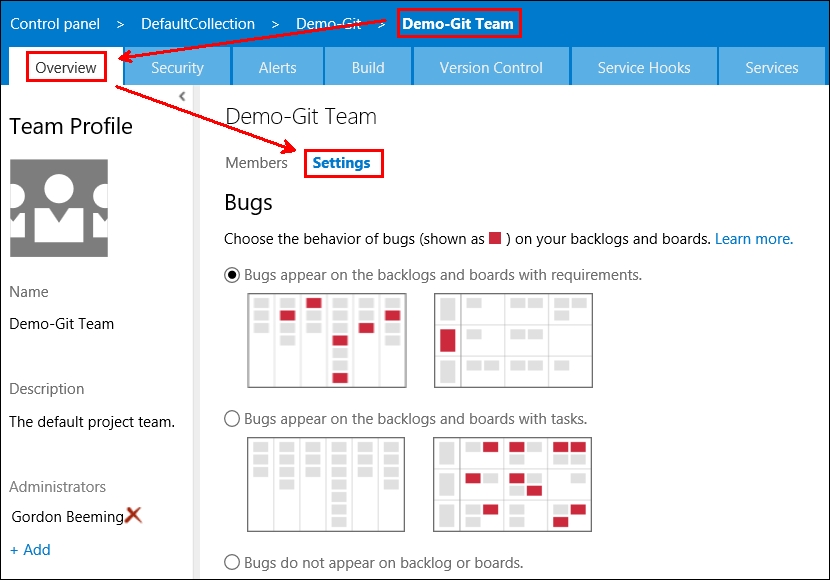830x580 pixels.
Task: Open DefaultCollection from the breadcrumb
Action: click(197, 23)
